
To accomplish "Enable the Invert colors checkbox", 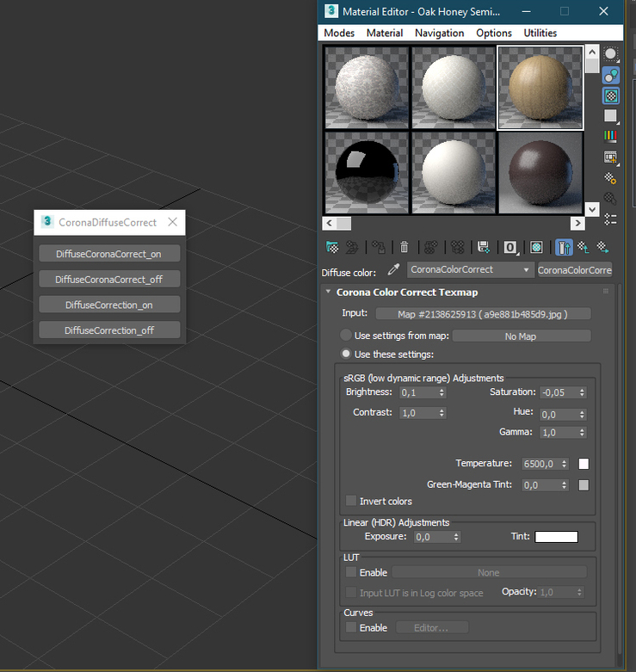I will 351,501.
